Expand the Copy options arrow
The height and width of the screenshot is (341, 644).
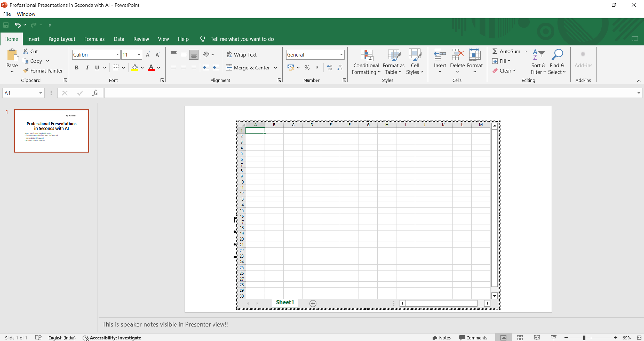pos(48,61)
